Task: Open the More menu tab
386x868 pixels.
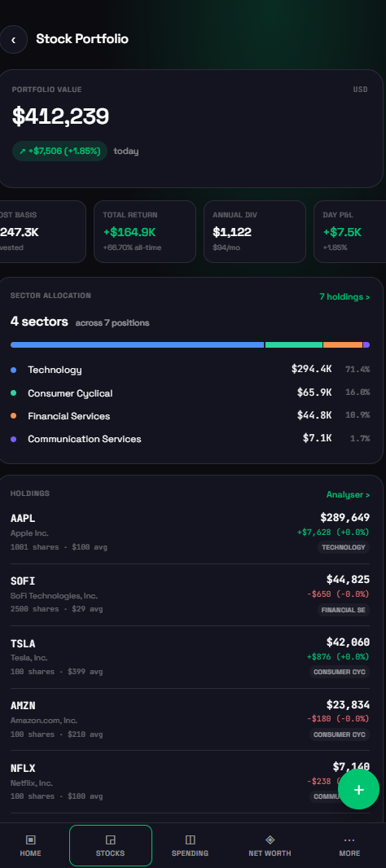Action: point(349,845)
